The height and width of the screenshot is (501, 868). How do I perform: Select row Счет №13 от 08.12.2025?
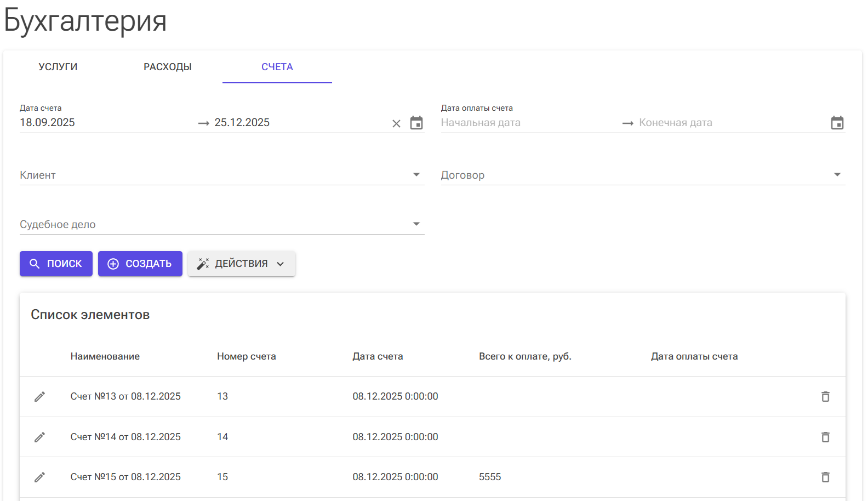click(x=432, y=396)
